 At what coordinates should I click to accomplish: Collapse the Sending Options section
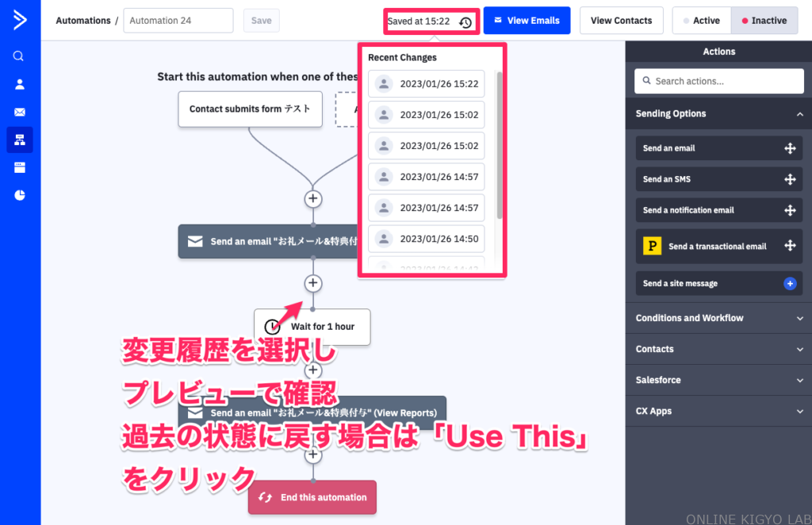(x=799, y=114)
